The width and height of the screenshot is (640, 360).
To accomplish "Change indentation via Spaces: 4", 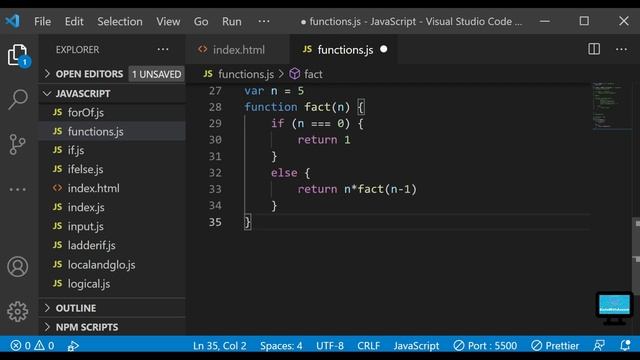I will [281, 346].
